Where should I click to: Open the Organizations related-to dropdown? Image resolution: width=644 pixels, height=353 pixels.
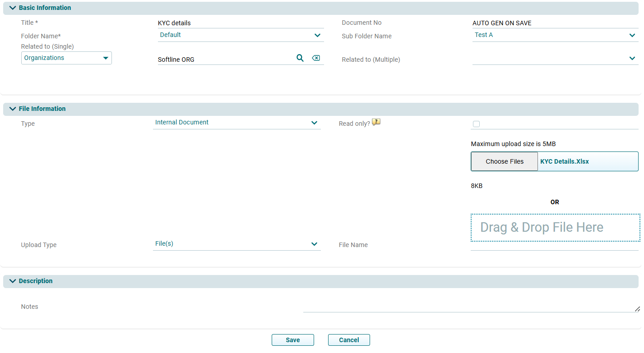coord(66,58)
